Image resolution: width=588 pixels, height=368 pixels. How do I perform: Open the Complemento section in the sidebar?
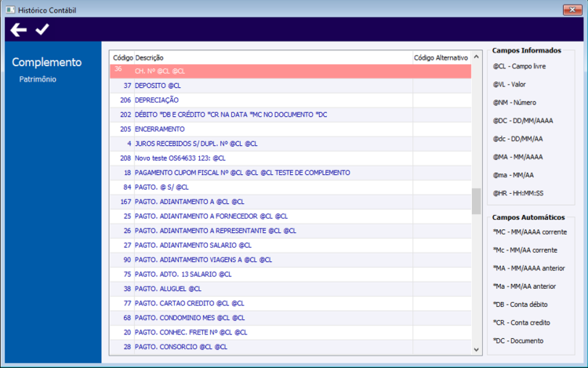(x=46, y=62)
